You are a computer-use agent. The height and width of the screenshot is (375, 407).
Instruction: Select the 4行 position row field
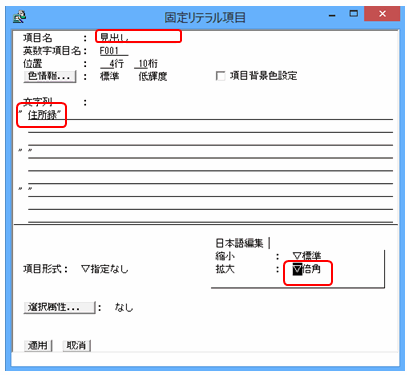pyautogui.click(x=112, y=63)
